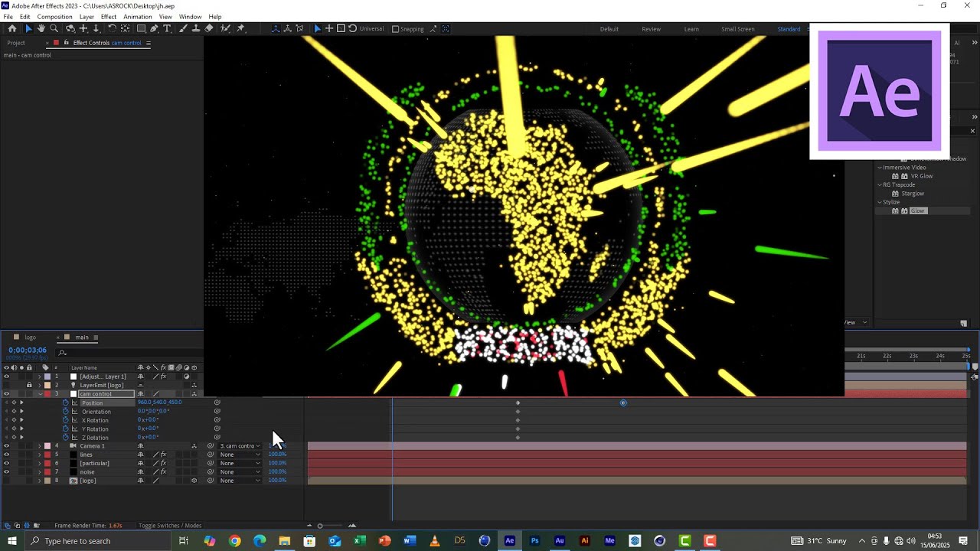This screenshot has width=980, height=551.
Task: Hide the Adjustment Layer 1 layer
Action: [7, 377]
